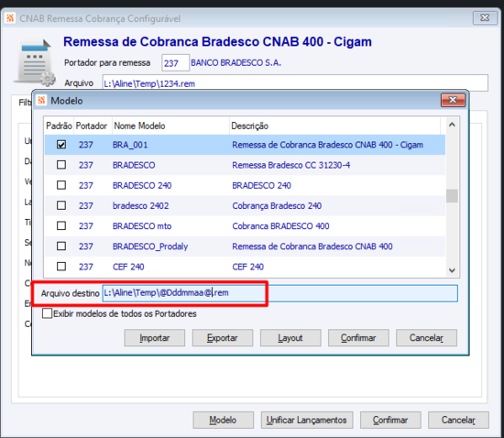The height and width of the screenshot is (438, 504).
Task: Check Padrão box for CEF 240 row
Action: tap(61, 267)
